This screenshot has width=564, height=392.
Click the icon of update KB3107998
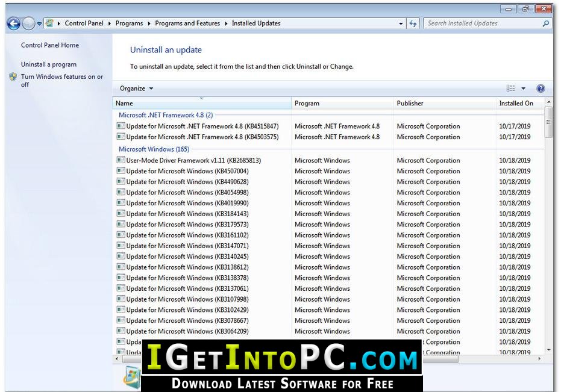point(121,299)
